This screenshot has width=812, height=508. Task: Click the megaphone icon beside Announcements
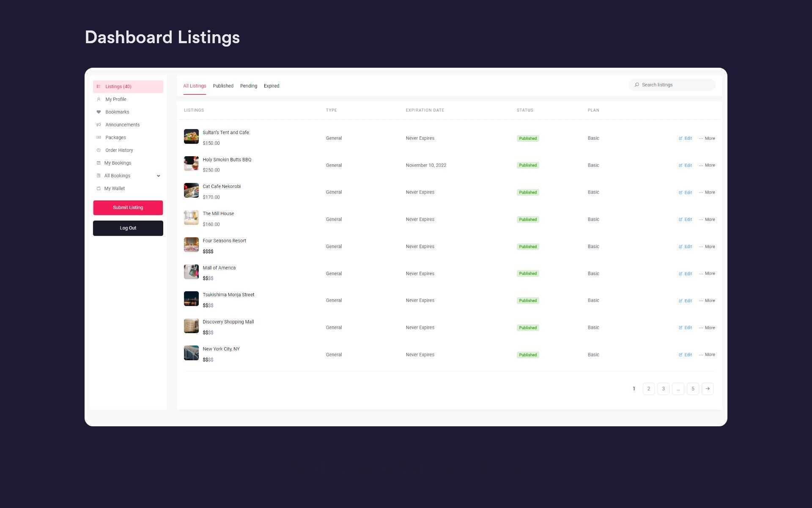[x=99, y=125]
